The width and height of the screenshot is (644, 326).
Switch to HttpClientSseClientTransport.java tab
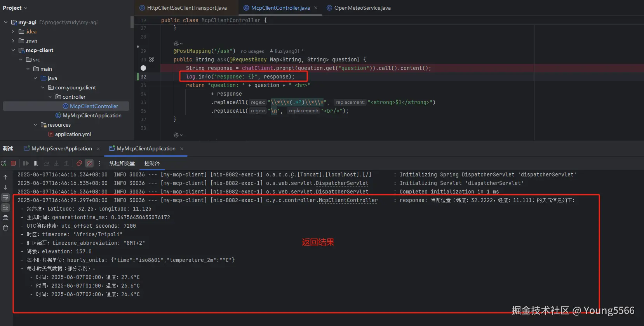click(186, 8)
